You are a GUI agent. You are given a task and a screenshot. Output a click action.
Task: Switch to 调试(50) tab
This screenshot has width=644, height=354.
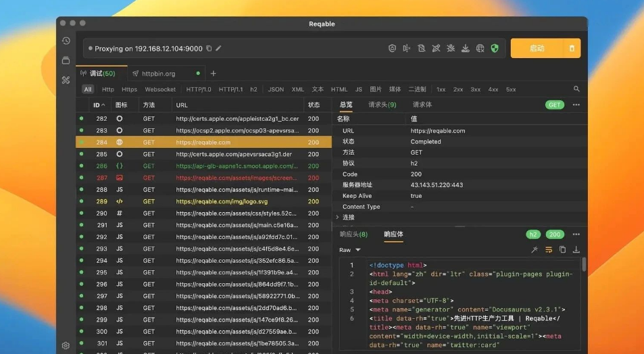(x=102, y=74)
